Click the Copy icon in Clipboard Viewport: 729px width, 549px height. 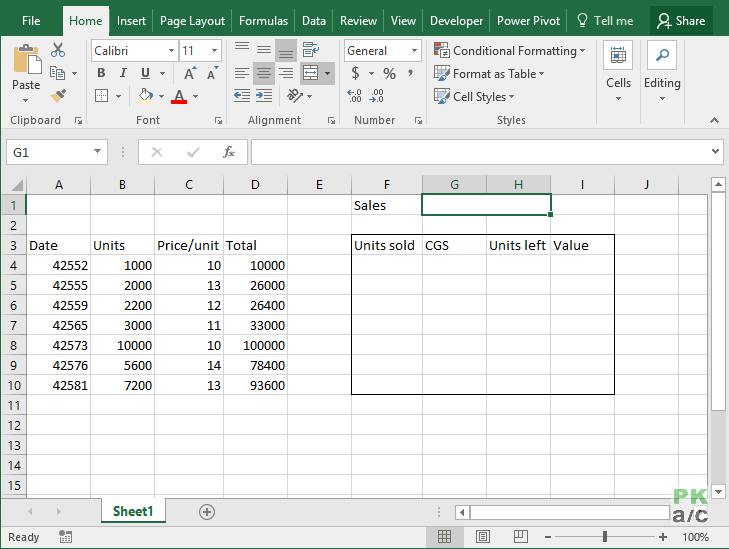tap(58, 73)
